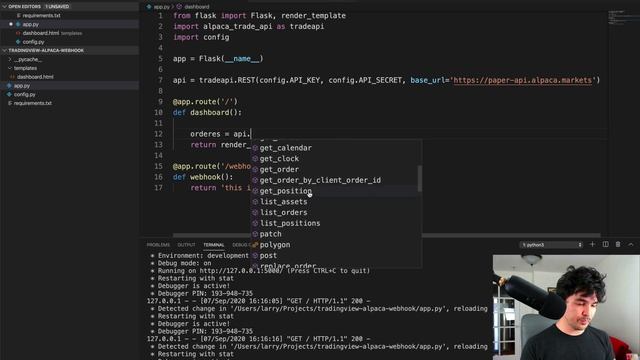
Task: Click 'Debug mode: on' terminal line
Action: point(184,263)
